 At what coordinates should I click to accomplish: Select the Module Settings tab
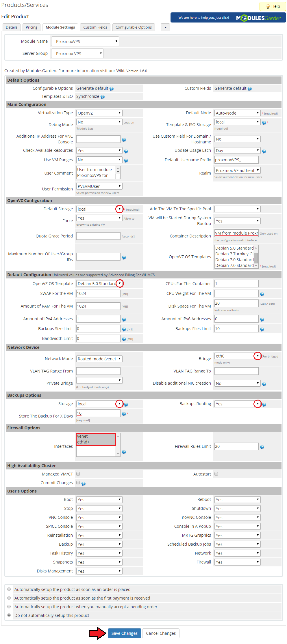[x=60, y=27]
